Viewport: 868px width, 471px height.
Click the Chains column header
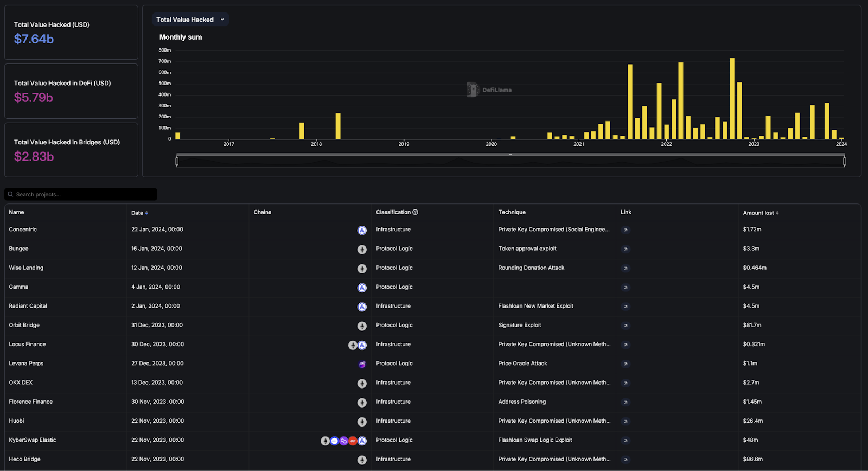tap(262, 212)
